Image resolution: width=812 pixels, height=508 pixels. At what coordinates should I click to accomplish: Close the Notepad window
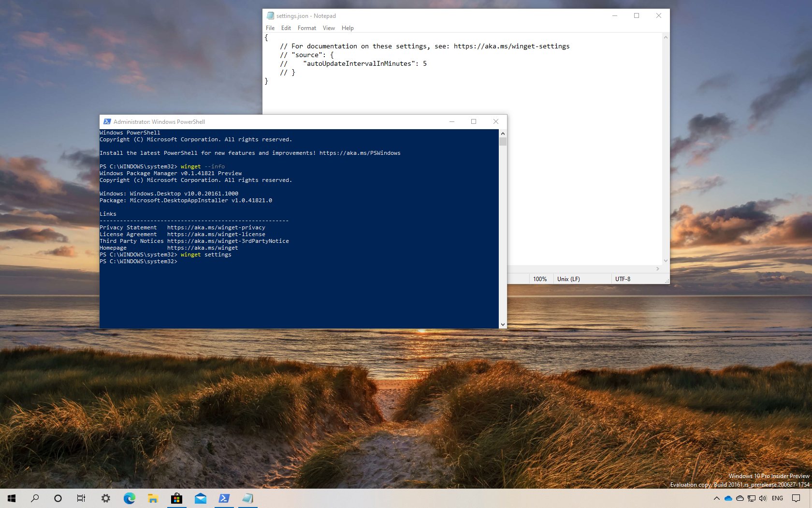pos(658,16)
